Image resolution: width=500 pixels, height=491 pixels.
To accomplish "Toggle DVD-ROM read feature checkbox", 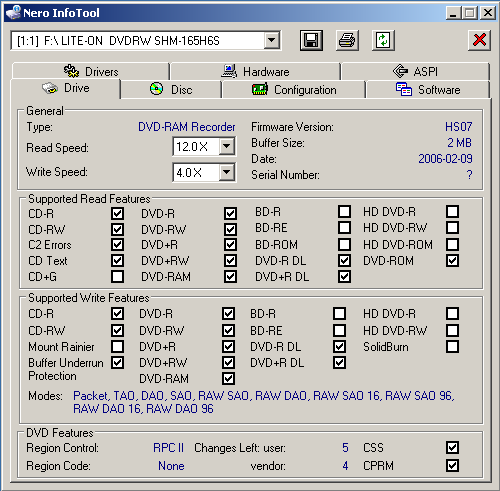I will 452,260.
